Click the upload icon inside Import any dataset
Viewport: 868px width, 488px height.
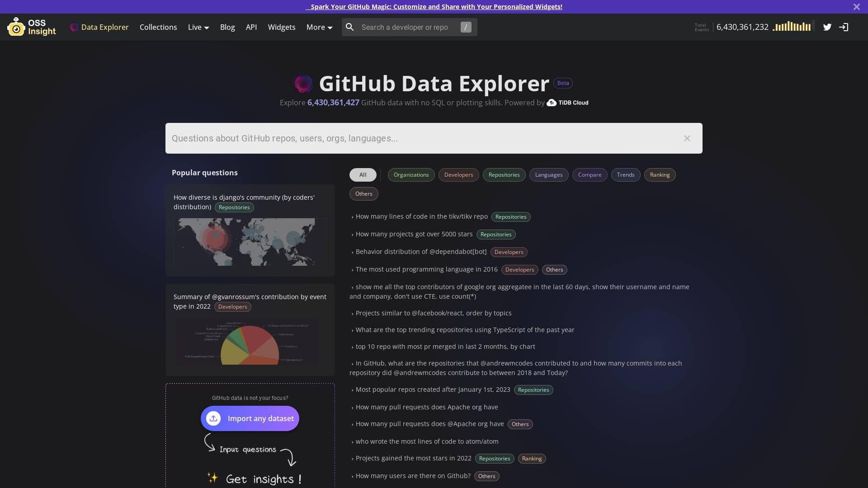pyautogui.click(x=213, y=418)
